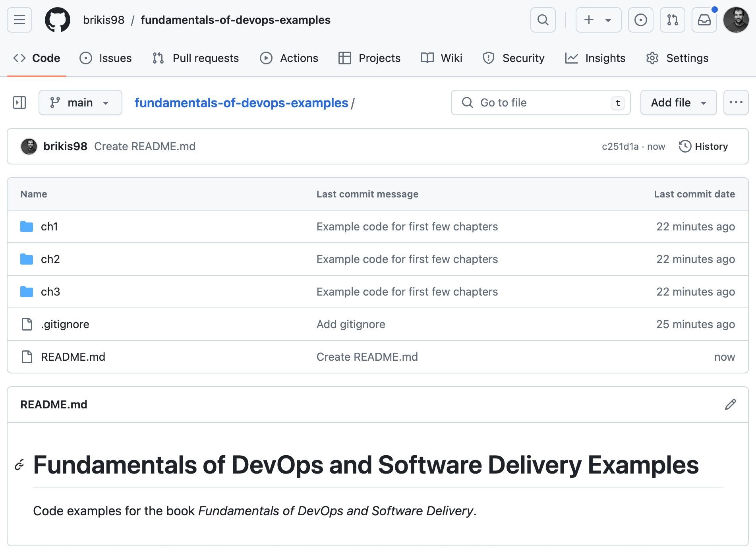Toggle the file tree side panel

19,102
